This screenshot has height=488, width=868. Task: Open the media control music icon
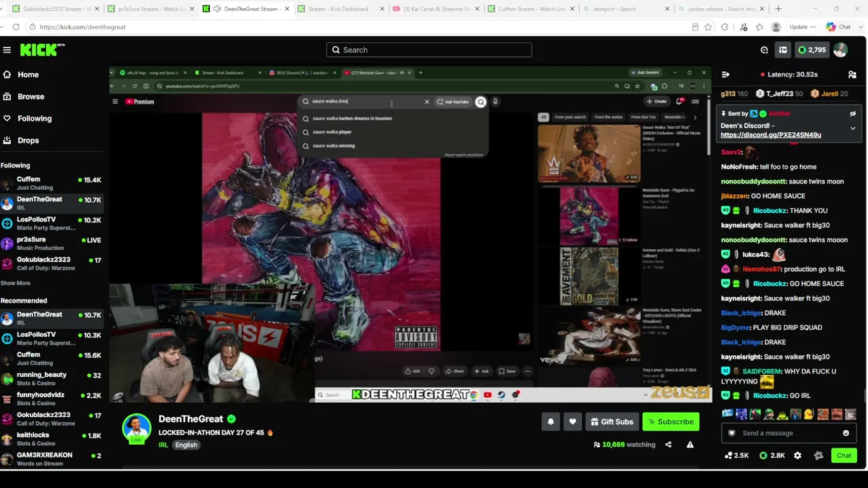click(744, 27)
